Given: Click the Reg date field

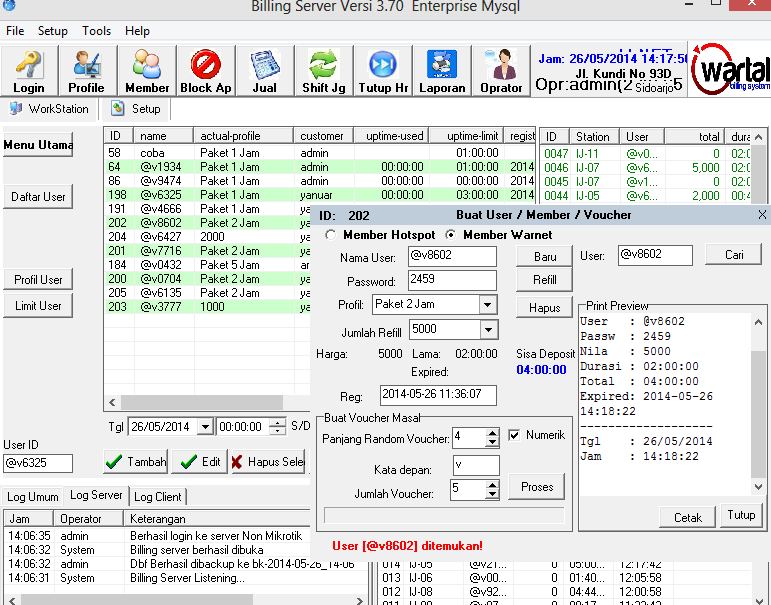Looking at the screenshot, I should pyautogui.click(x=438, y=394).
